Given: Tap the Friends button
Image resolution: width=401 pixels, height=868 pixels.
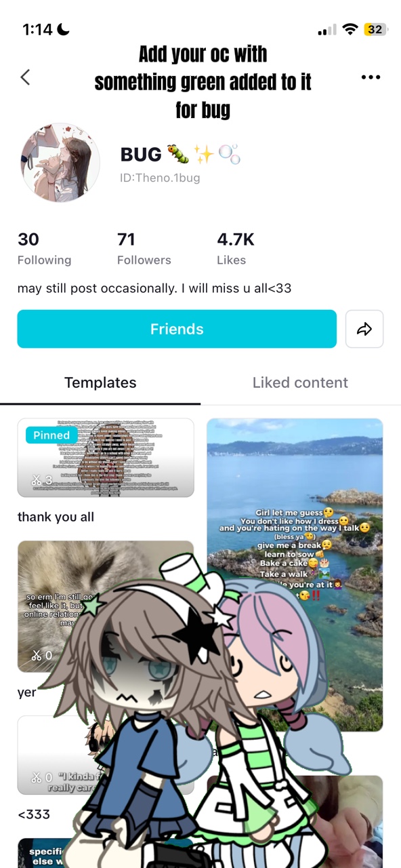Looking at the screenshot, I should point(177,329).
